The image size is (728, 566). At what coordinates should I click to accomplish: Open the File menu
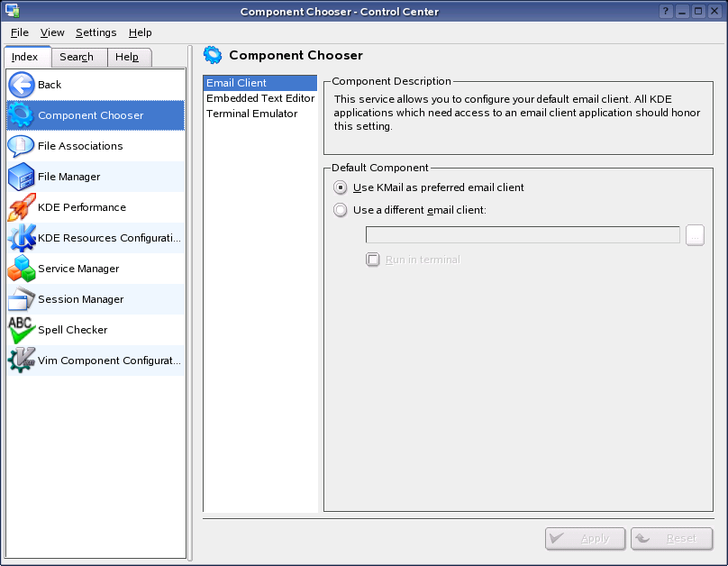[x=20, y=32]
